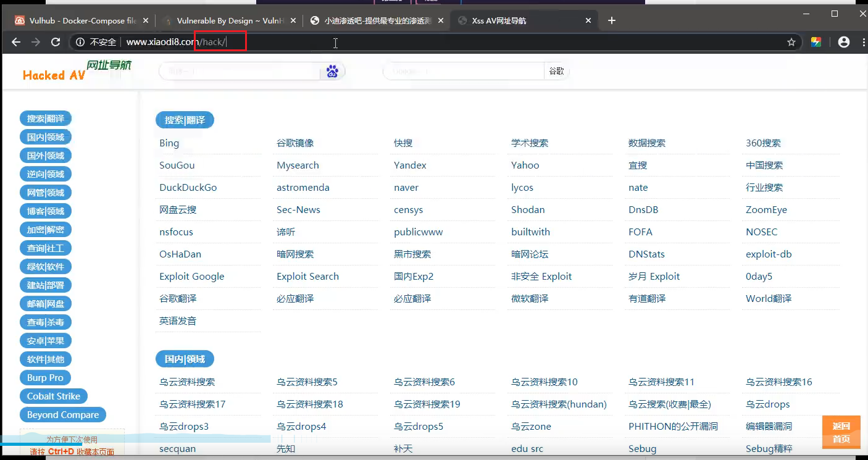Select the Xss AV网址导航 tab
The width and height of the screenshot is (868, 460).
click(x=524, y=20)
